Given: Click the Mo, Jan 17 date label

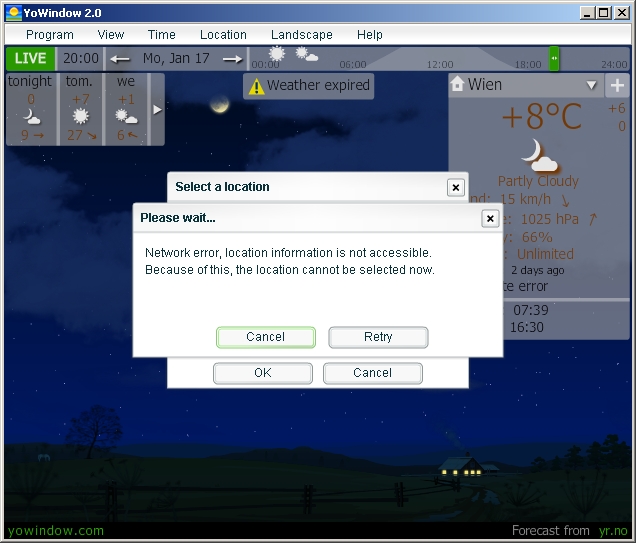Looking at the screenshot, I should [x=176, y=58].
